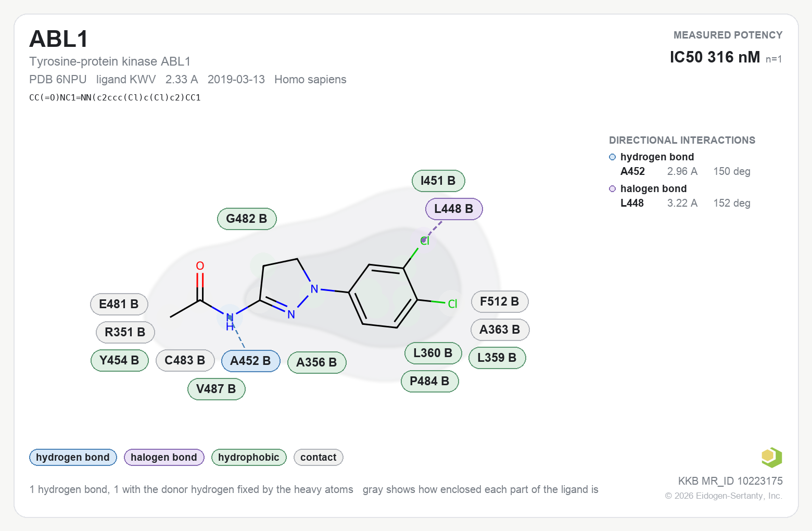Select the A452 B hydrogen bond residue

[x=250, y=361]
